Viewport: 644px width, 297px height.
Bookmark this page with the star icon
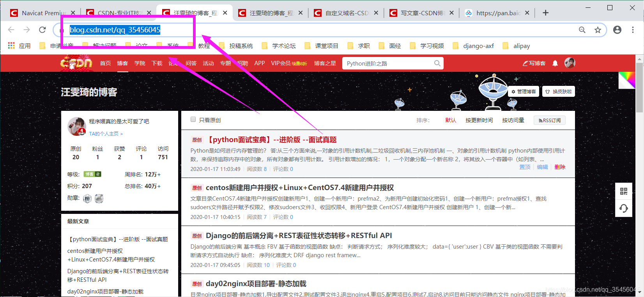(x=598, y=30)
